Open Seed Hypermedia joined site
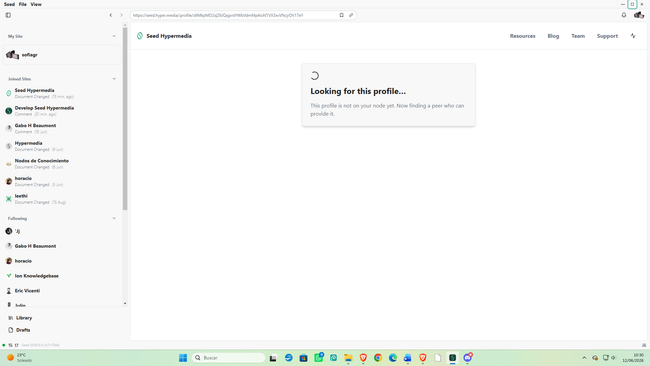Screen dimensions: 650x366 pos(62,93)
